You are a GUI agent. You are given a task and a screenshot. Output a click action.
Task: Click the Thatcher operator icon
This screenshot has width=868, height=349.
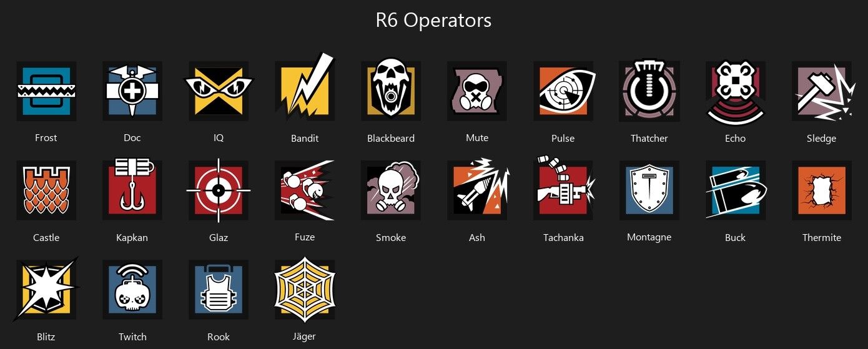click(x=649, y=91)
